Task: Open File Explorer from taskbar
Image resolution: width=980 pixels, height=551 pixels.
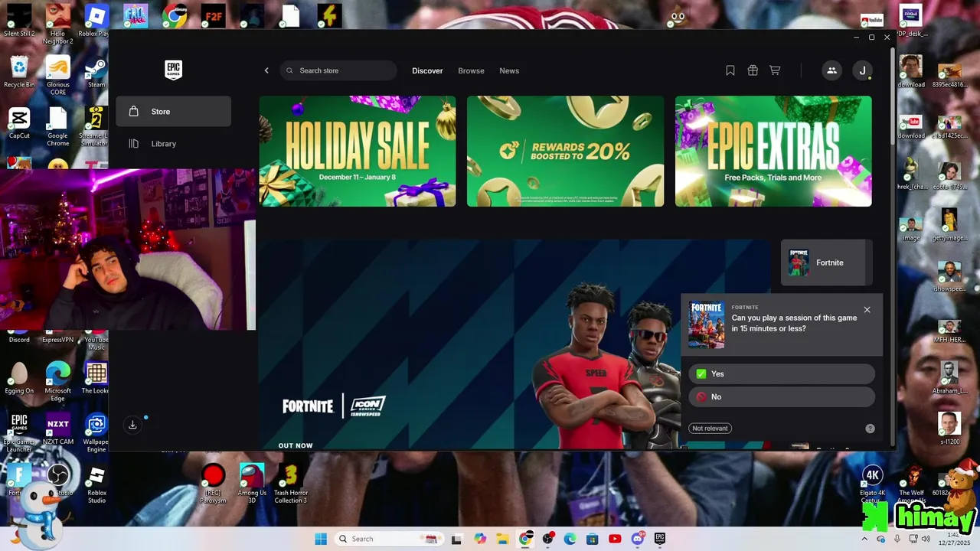Action: click(502, 539)
